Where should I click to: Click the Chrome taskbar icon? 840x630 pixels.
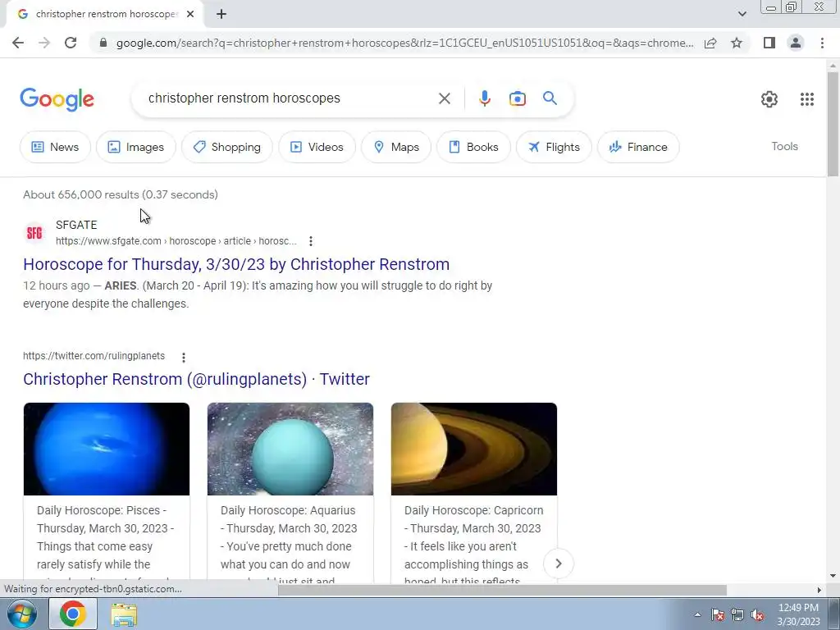click(73, 614)
